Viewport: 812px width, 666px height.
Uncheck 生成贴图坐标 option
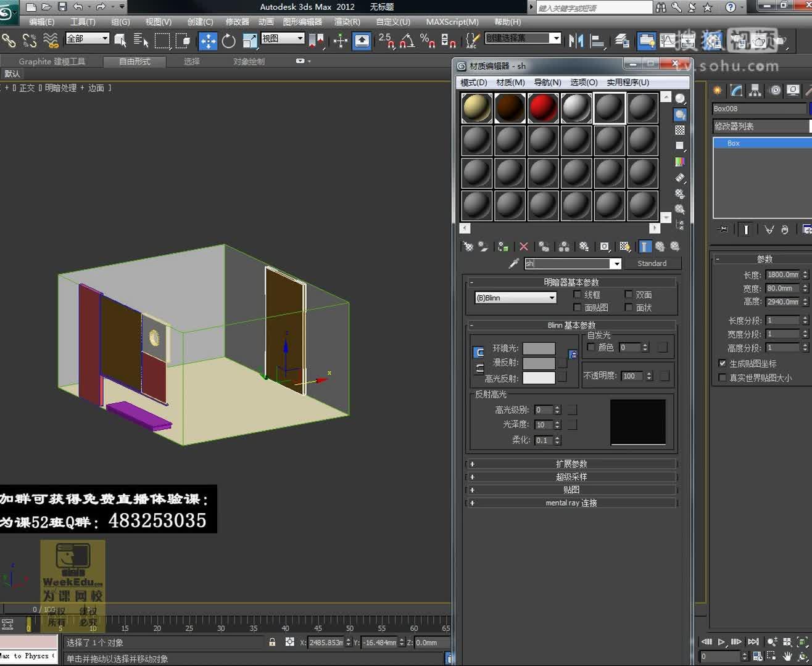tap(723, 363)
